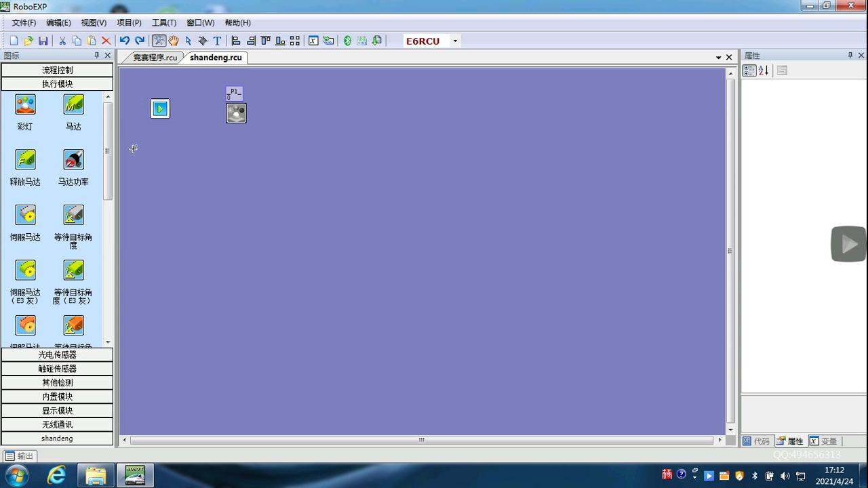
Task: Pin the 属性 properties panel
Action: pyautogui.click(x=850, y=56)
